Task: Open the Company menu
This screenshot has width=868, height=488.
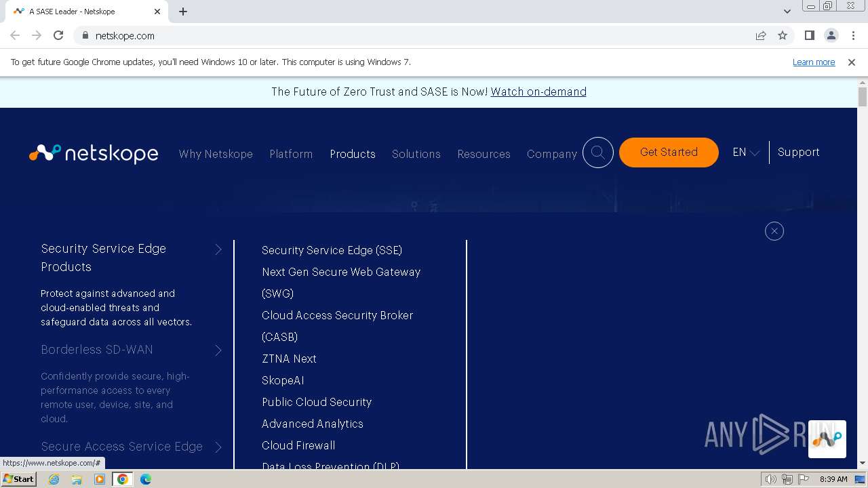Action: (x=552, y=154)
